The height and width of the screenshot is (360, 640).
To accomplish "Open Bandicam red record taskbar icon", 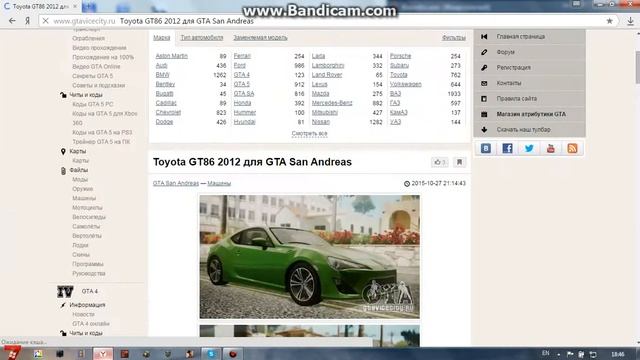I will 233,354.
